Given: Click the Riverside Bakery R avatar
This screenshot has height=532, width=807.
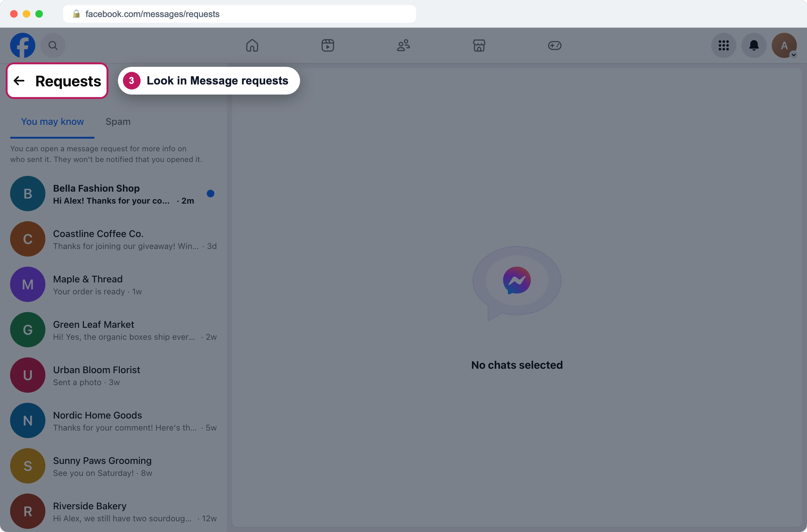Looking at the screenshot, I should [28, 511].
